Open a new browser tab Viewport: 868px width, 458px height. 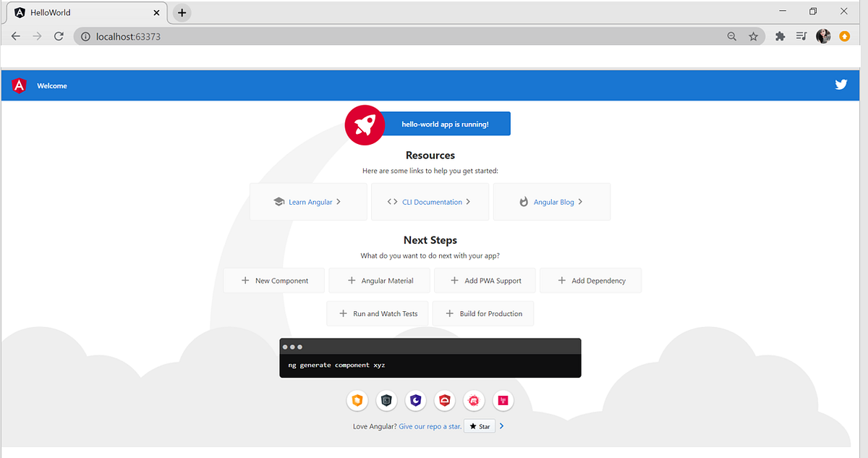point(181,12)
